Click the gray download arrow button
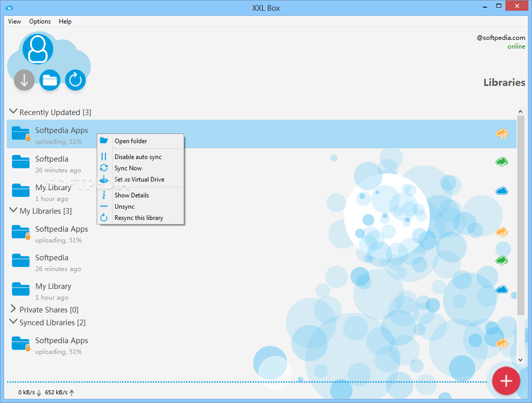 (24, 80)
